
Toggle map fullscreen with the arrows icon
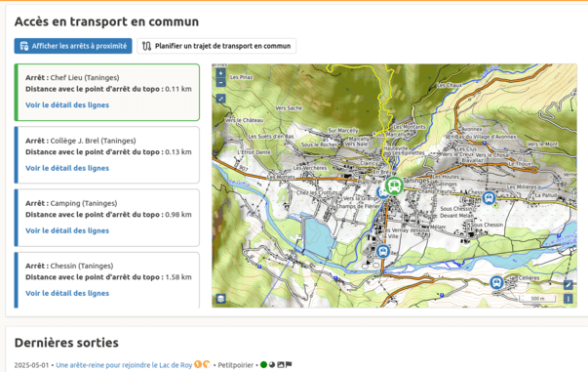point(221,99)
